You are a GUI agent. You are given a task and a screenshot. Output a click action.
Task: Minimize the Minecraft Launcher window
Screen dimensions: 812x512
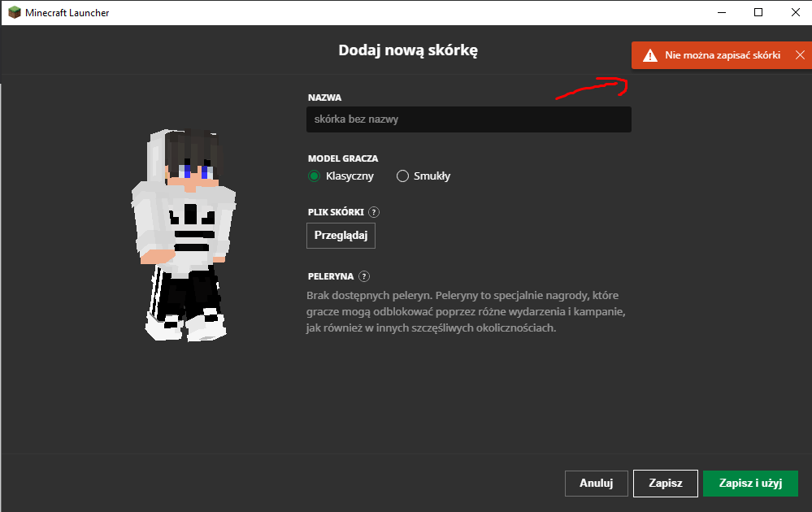(722, 12)
